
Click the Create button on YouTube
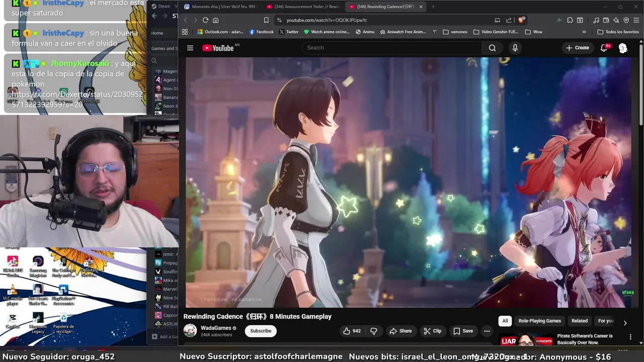(x=577, y=48)
